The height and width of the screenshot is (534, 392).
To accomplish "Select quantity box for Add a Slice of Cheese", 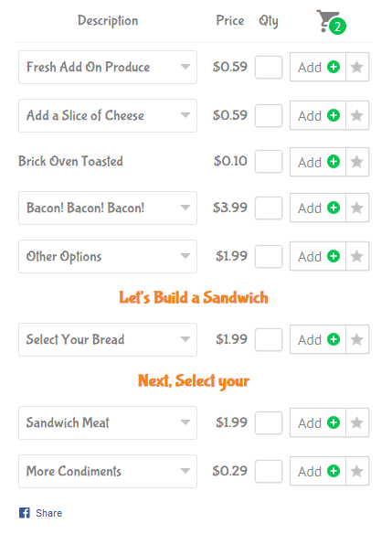I will pyautogui.click(x=269, y=115).
